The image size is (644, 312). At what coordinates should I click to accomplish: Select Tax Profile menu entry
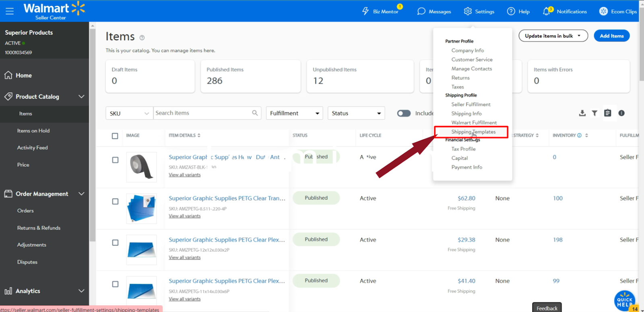pyautogui.click(x=463, y=149)
